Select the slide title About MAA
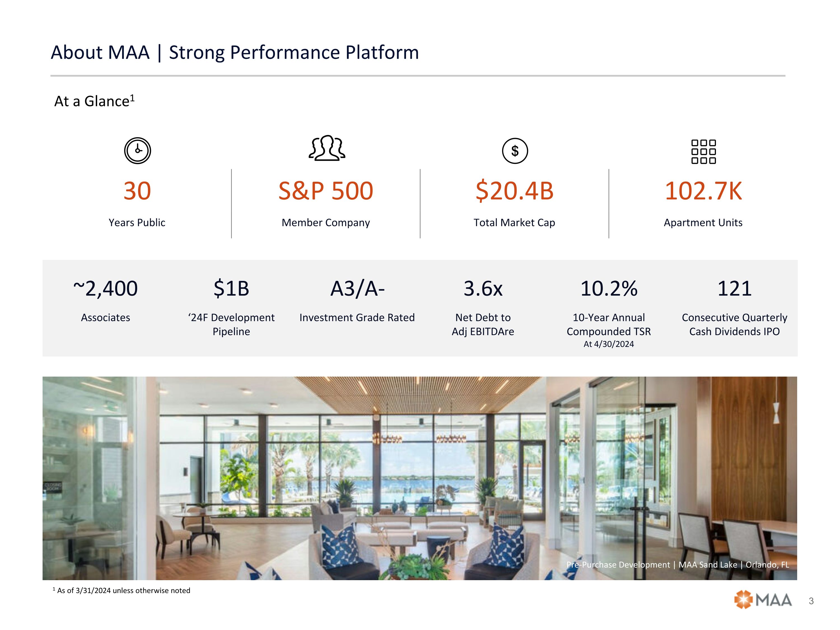The height and width of the screenshot is (630, 840). [x=235, y=52]
